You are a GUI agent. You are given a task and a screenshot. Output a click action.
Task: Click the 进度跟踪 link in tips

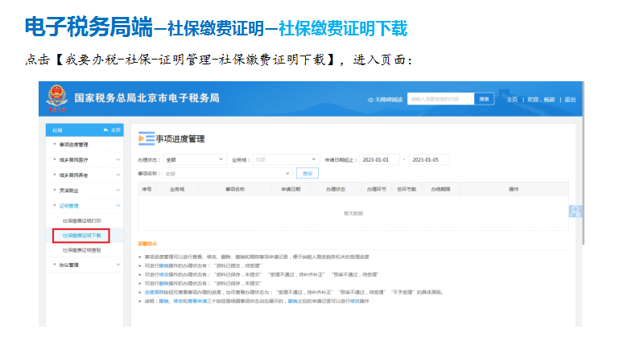[154, 292]
